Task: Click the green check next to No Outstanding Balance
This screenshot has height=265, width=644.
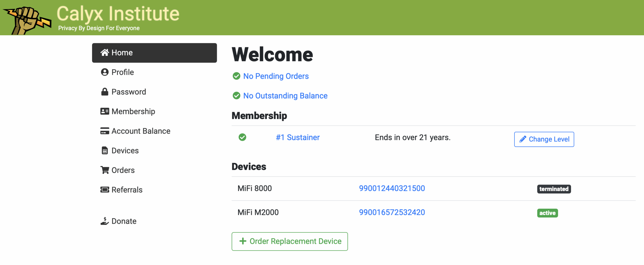Action: pyautogui.click(x=236, y=96)
